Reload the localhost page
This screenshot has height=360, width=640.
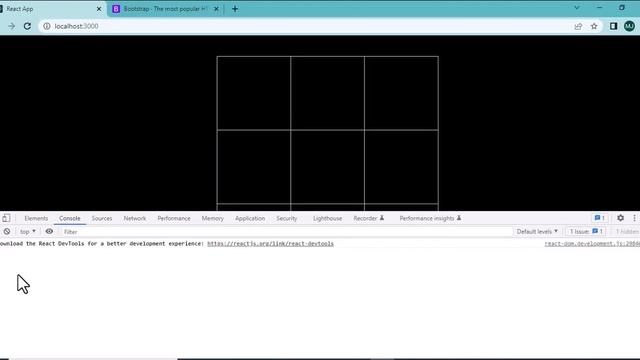tap(27, 26)
